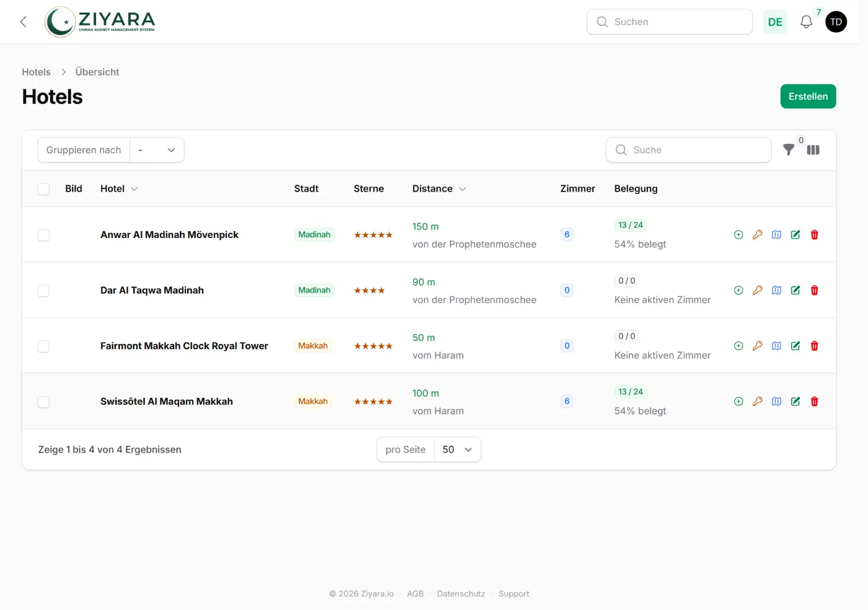The width and height of the screenshot is (868, 610).
Task: Go back using the header back arrow
Action: pos(24,22)
